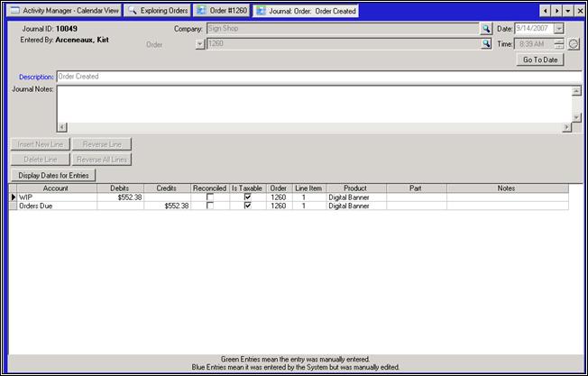Click the Description input field

tap(319, 77)
